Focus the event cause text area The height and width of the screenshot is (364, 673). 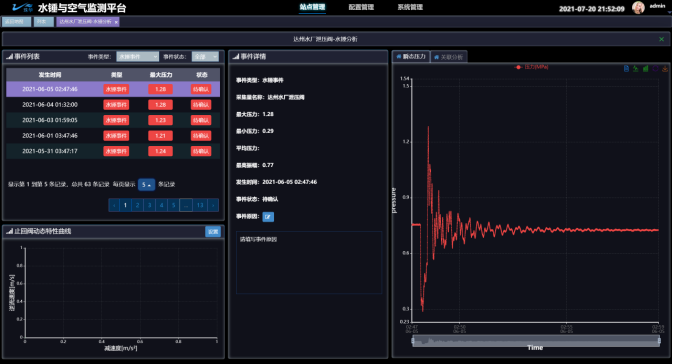point(309,263)
